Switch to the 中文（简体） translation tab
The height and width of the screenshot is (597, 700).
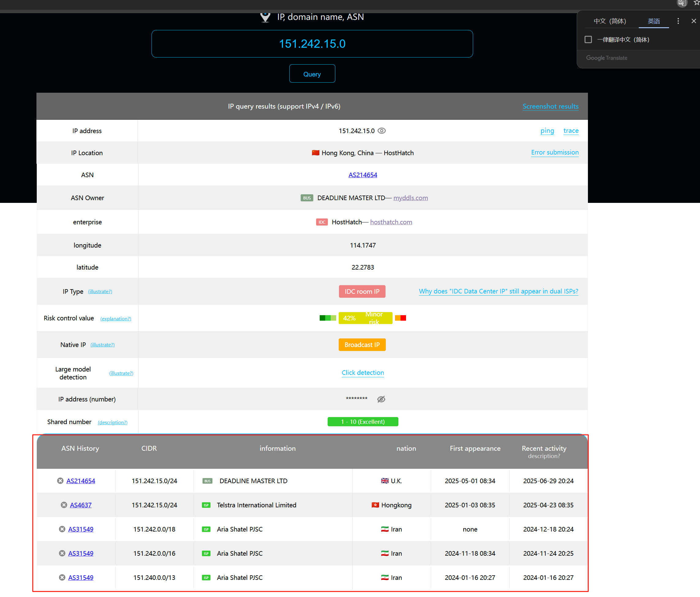[x=610, y=21]
